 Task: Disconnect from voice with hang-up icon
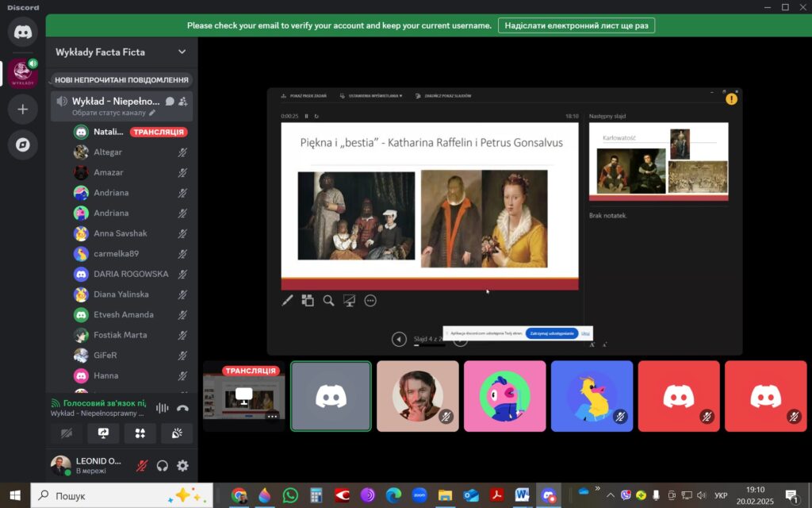point(182,408)
